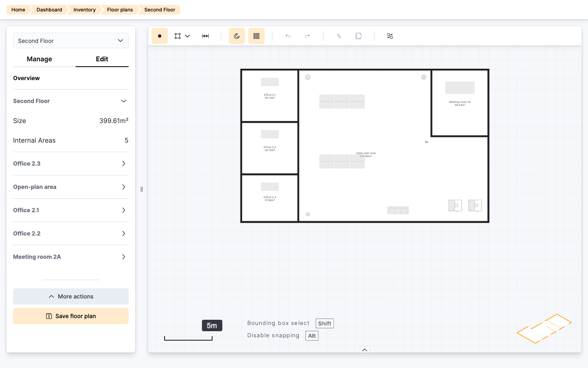Go to Inventory breadcrumb

click(85, 10)
